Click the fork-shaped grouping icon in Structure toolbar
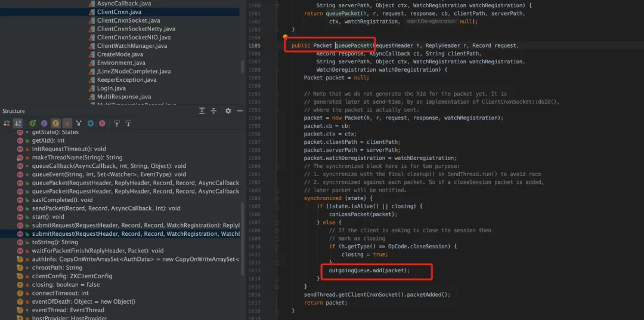This screenshot has height=320, width=644. 79,123
